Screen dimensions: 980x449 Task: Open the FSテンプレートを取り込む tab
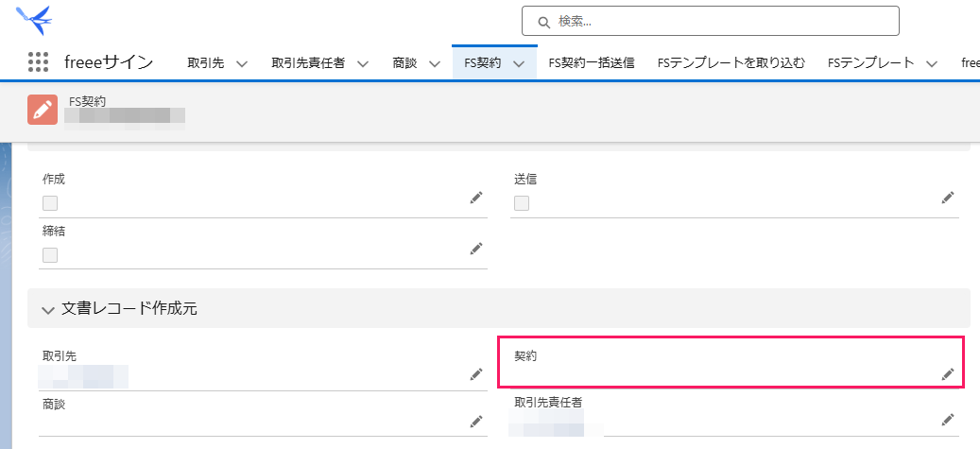click(731, 62)
